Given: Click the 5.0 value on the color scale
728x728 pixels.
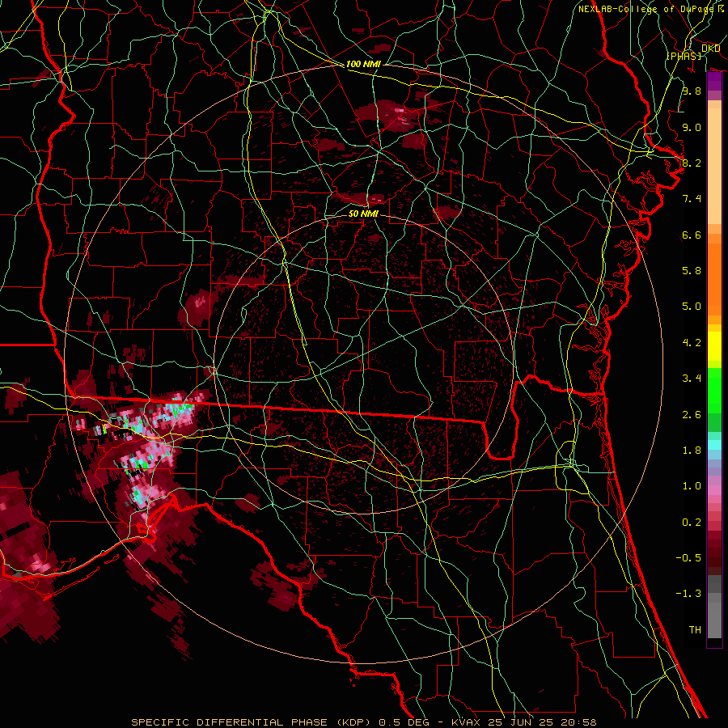Looking at the screenshot, I should 692,307.
